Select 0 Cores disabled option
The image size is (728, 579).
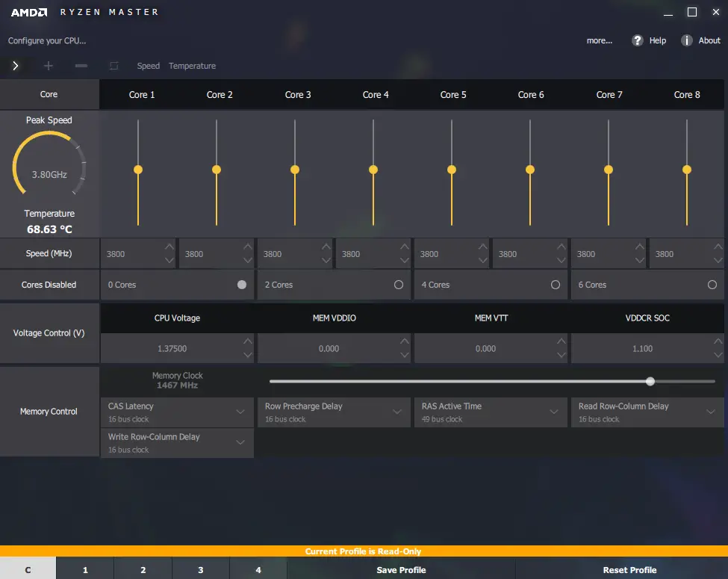[242, 285]
